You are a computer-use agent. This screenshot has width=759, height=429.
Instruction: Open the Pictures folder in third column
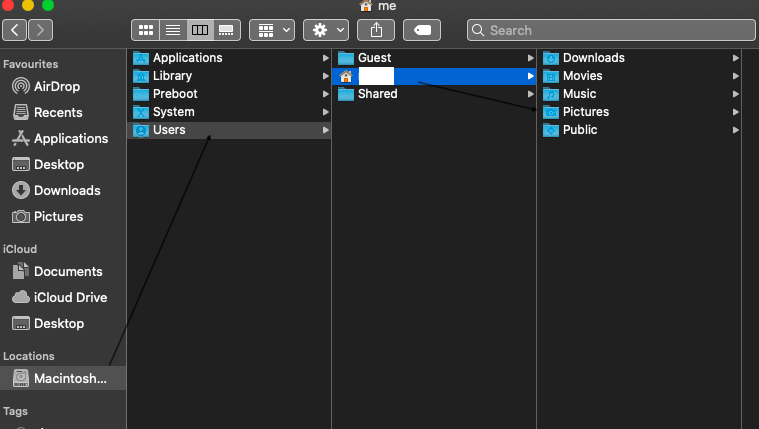(x=639, y=112)
